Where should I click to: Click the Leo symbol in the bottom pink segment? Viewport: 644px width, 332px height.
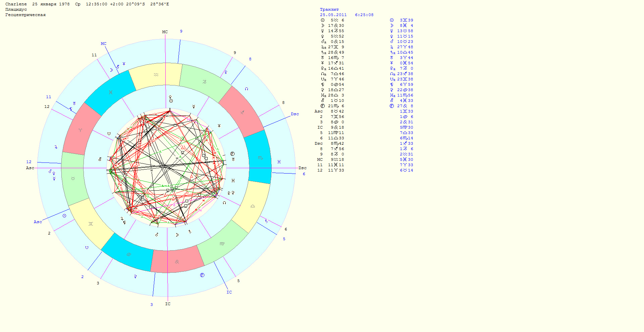pos(177,262)
